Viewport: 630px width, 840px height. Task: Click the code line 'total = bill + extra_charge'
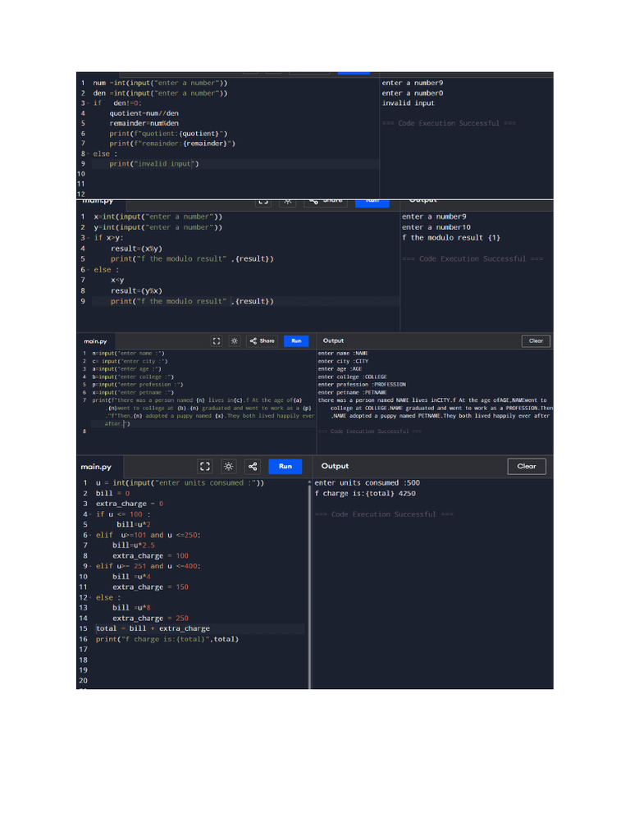point(153,629)
